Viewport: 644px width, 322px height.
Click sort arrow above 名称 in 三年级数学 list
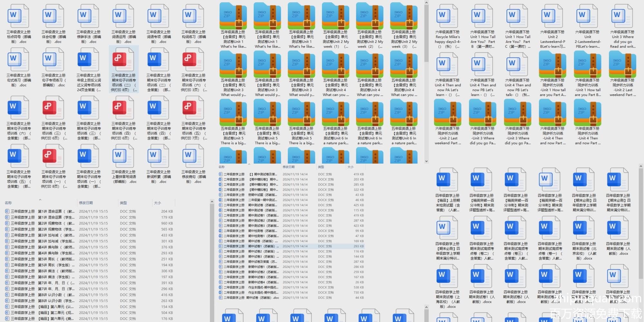(x=40, y=200)
